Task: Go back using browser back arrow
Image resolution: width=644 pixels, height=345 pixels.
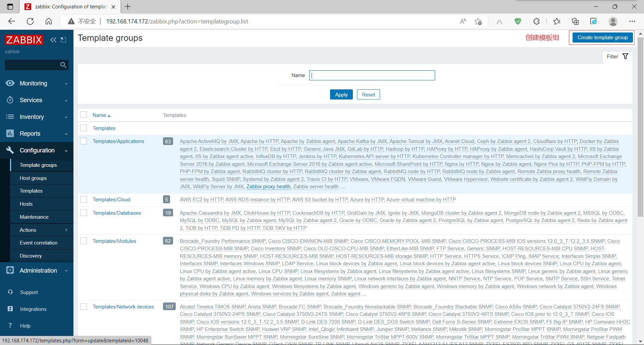Action: click(12, 21)
